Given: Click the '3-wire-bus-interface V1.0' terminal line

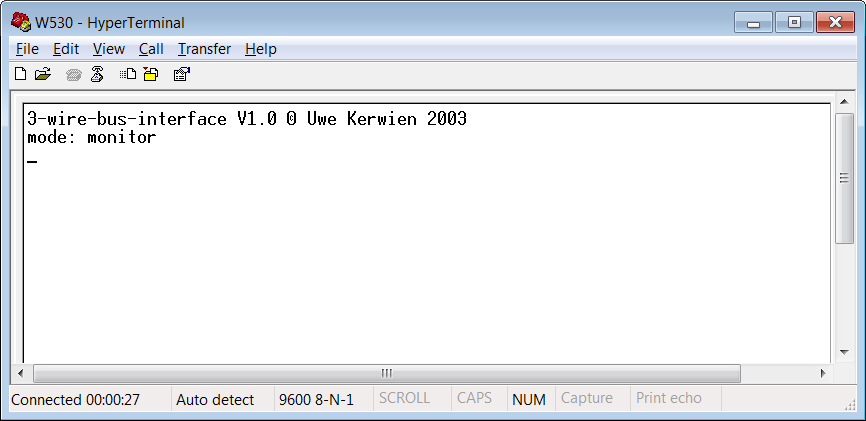Looking at the screenshot, I should [x=247, y=119].
